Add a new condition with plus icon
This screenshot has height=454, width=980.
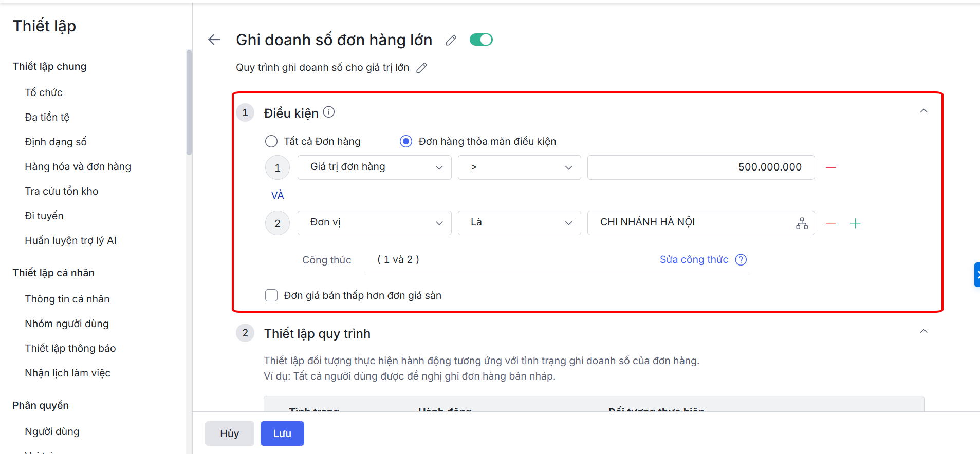click(855, 223)
